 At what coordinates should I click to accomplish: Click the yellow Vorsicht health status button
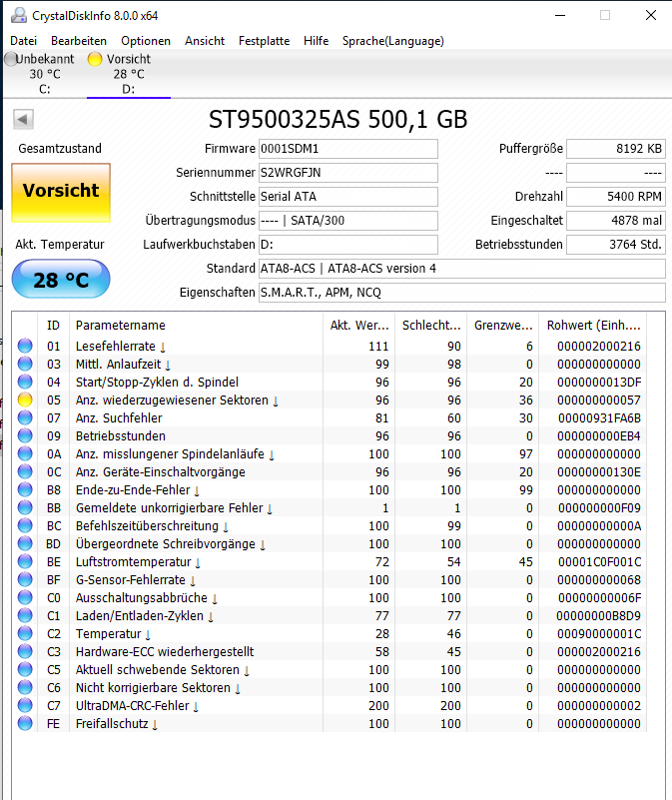pyautogui.click(x=61, y=193)
